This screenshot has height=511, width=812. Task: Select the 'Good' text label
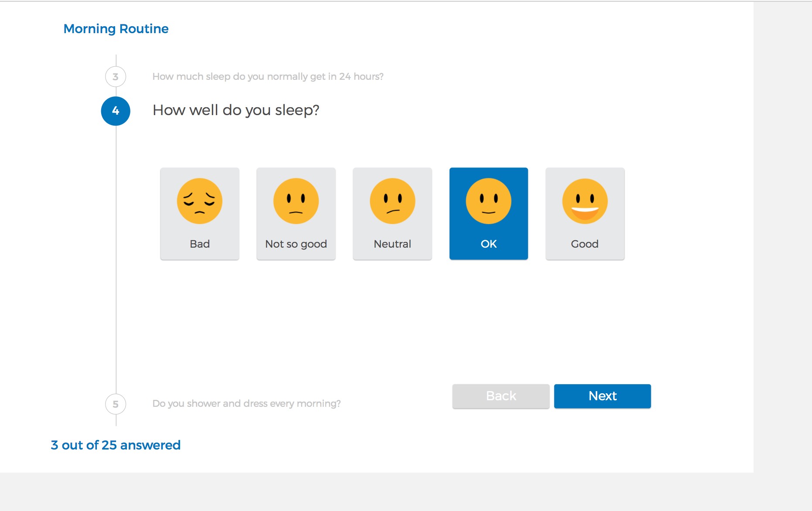pos(584,244)
